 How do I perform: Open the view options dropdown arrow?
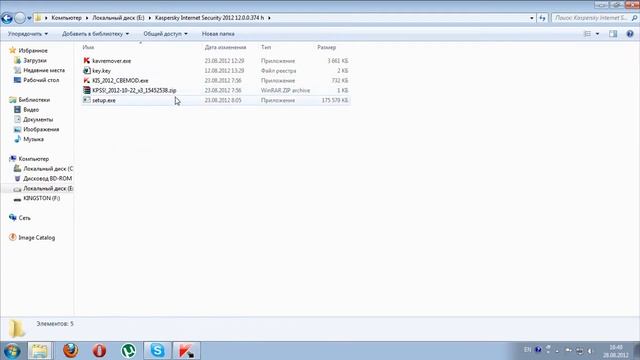(x=598, y=34)
